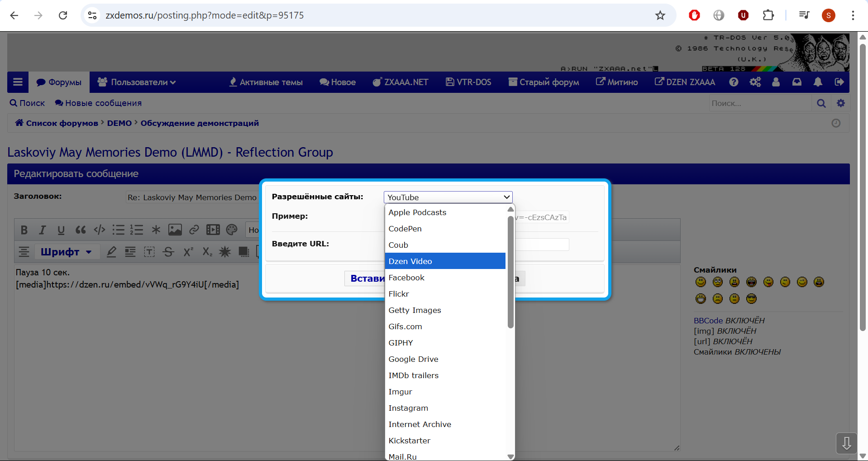Select Imgur option
Viewport: 868px width, 461px height.
pos(445,392)
